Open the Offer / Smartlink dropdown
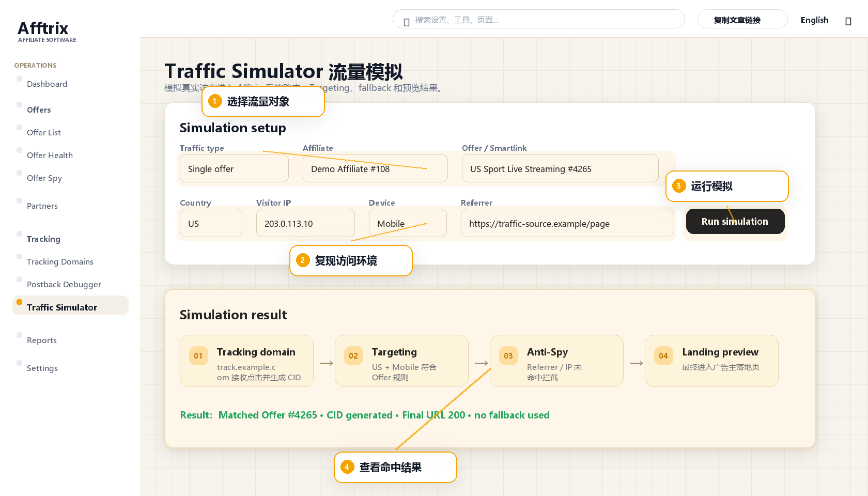This screenshot has width=868, height=496. 560,168
